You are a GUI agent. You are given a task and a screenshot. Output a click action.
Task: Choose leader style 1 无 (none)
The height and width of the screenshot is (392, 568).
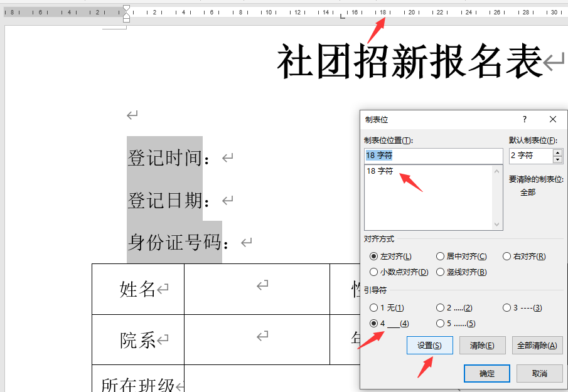click(375, 307)
